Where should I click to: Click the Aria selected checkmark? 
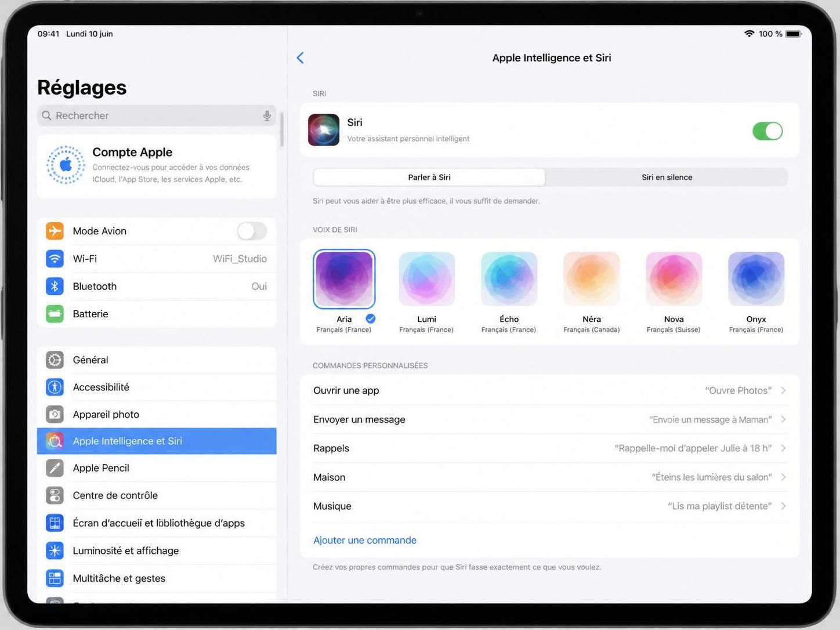click(x=371, y=318)
